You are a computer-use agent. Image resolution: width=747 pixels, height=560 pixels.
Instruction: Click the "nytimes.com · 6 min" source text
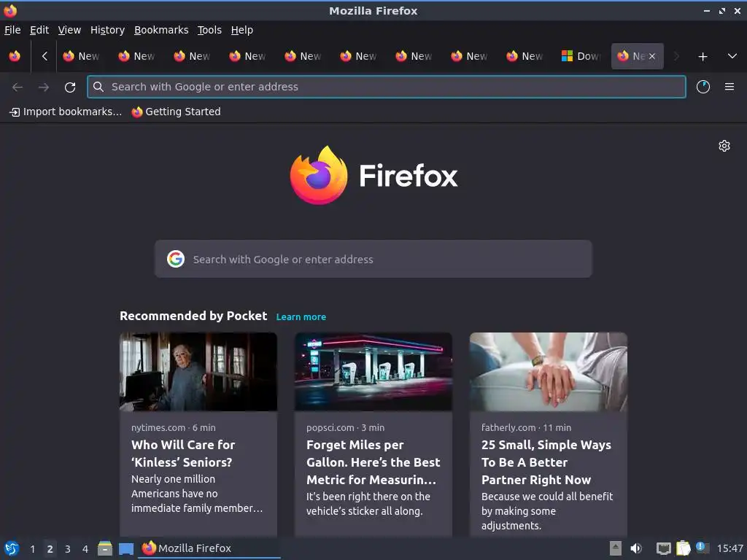tap(174, 427)
